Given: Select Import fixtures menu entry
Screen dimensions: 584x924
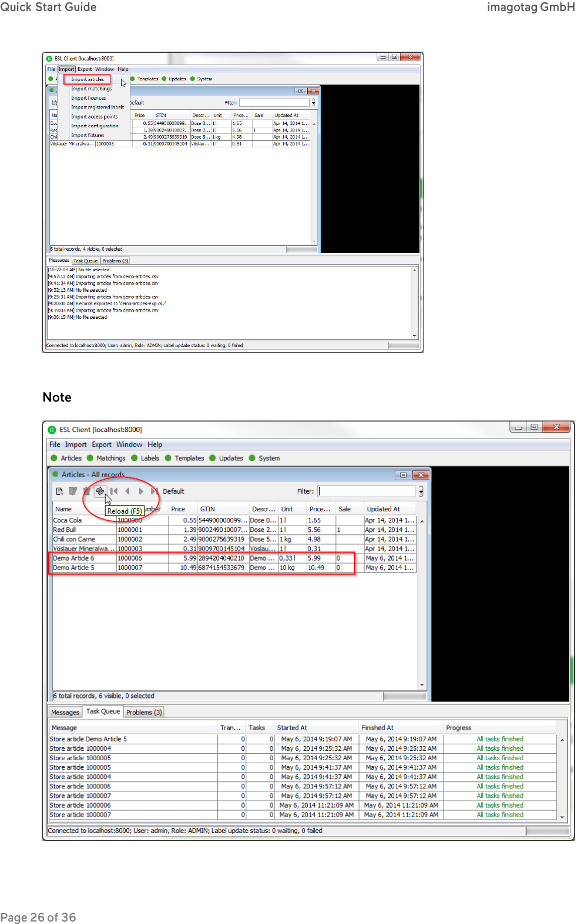Looking at the screenshot, I should (88, 135).
